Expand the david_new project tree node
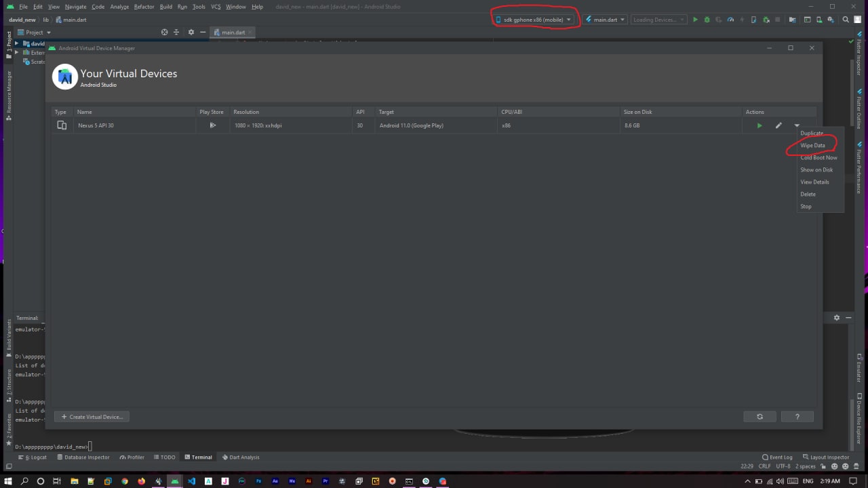The height and width of the screenshot is (488, 868). [17, 43]
